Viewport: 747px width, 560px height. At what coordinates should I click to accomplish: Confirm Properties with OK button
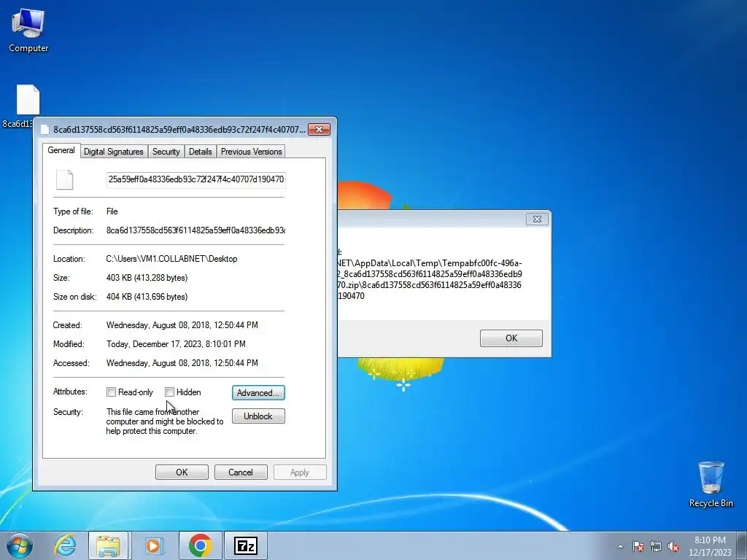pyautogui.click(x=182, y=472)
